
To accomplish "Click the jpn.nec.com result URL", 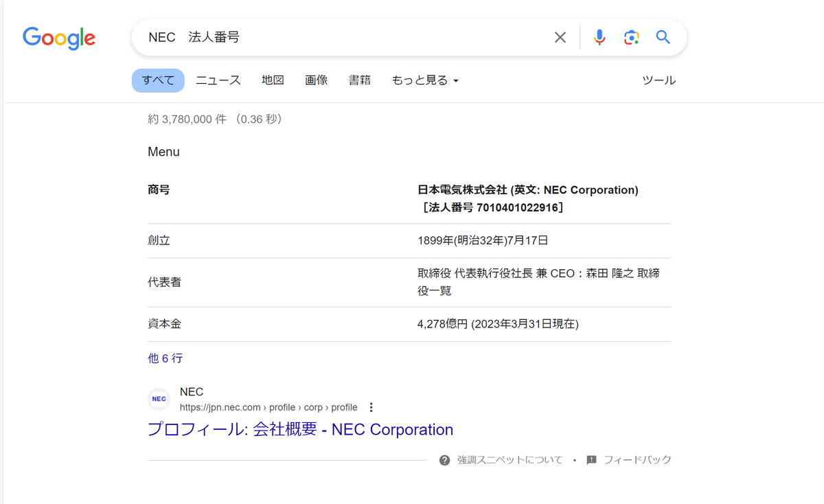I will click(268, 407).
